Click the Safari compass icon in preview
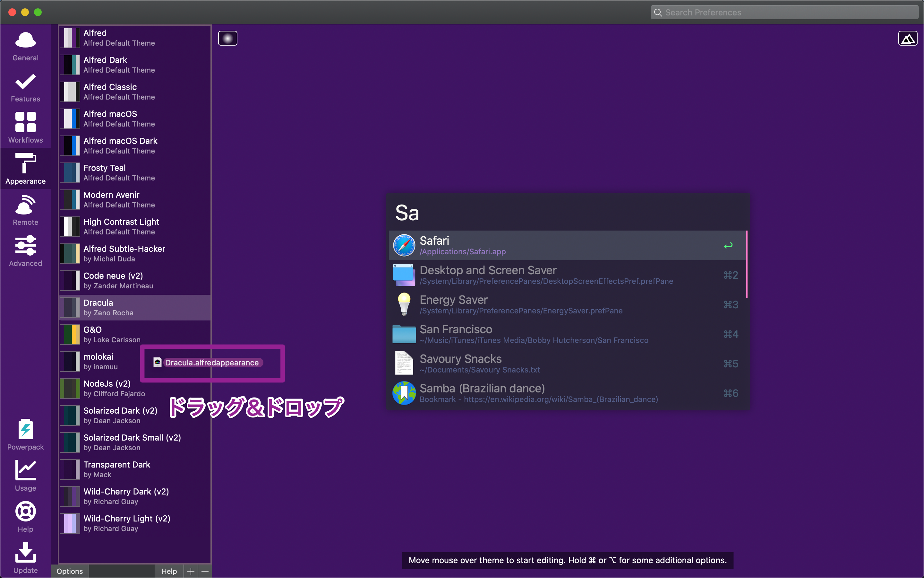 404,245
